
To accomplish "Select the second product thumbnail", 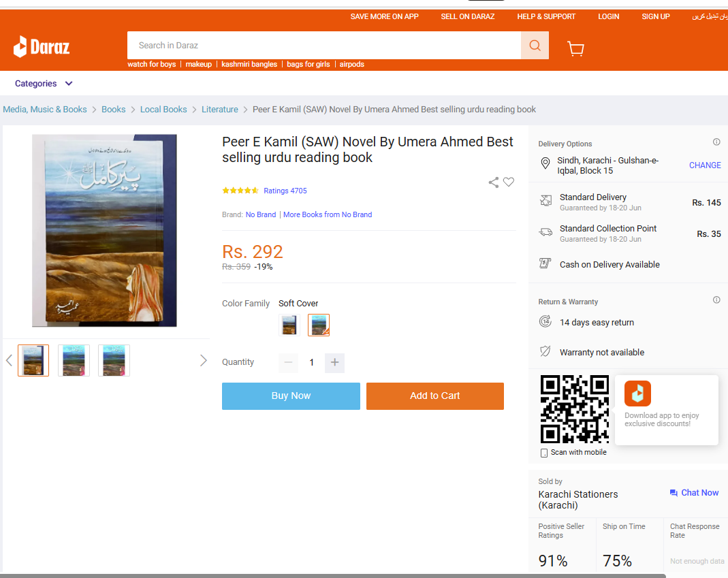I will point(74,360).
